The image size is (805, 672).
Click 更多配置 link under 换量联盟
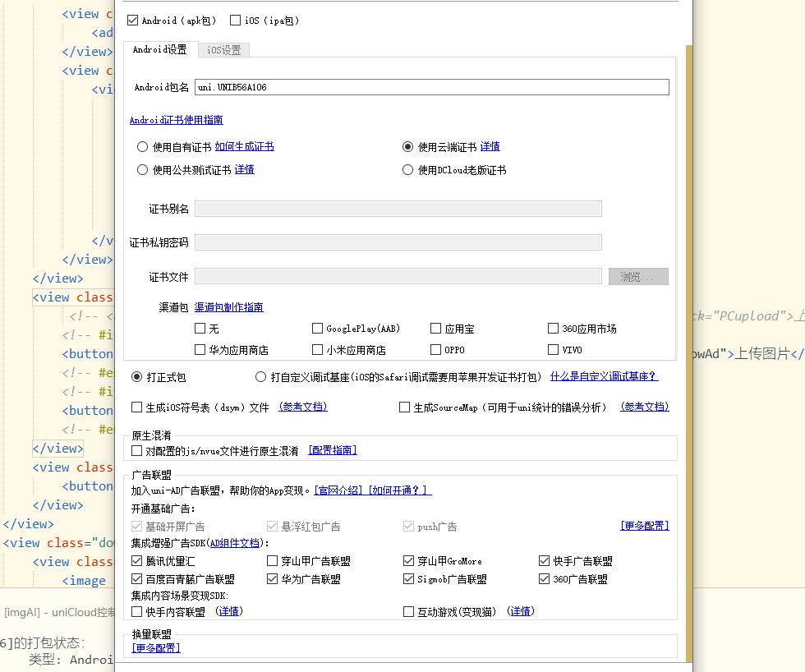coord(156,648)
